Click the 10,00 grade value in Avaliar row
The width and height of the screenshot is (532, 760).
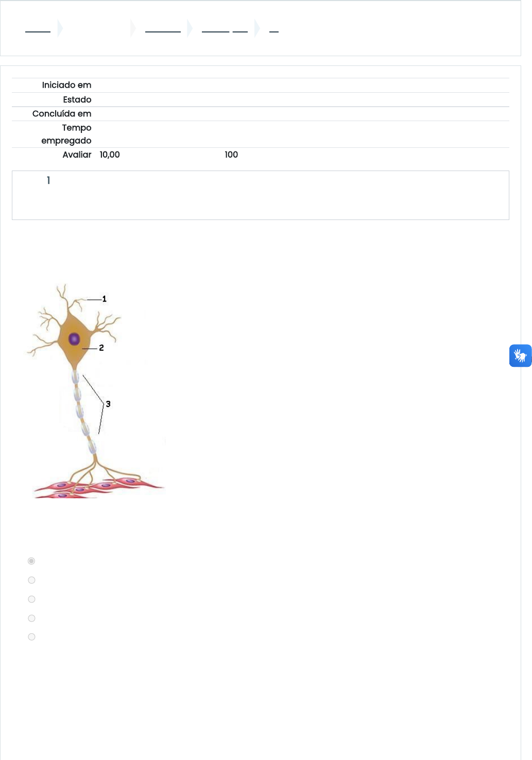(x=110, y=155)
